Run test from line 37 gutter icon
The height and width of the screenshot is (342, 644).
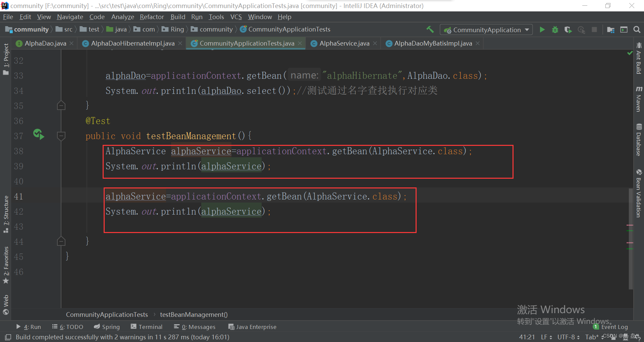click(39, 134)
